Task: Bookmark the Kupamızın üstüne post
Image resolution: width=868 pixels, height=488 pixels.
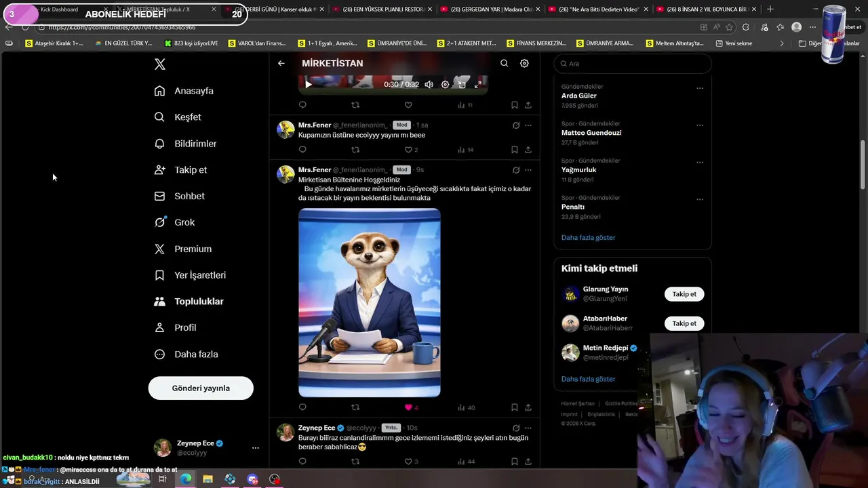Action: coord(515,150)
